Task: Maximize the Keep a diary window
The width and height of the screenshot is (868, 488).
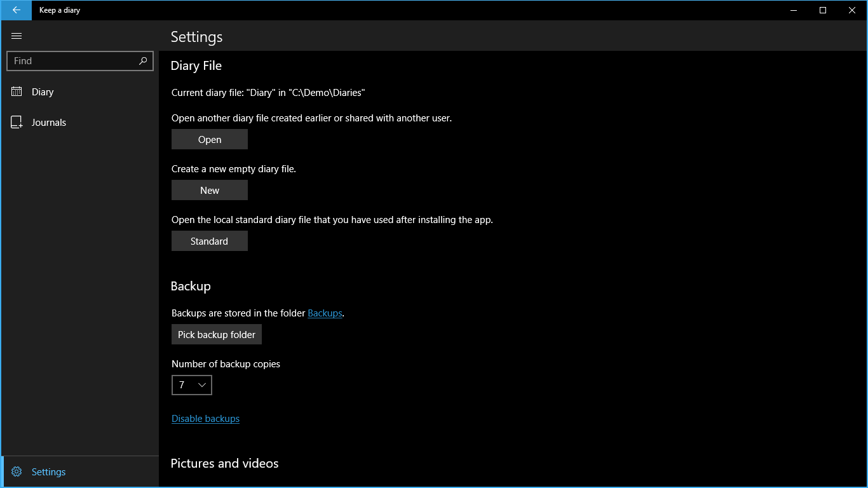Action: point(823,10)
